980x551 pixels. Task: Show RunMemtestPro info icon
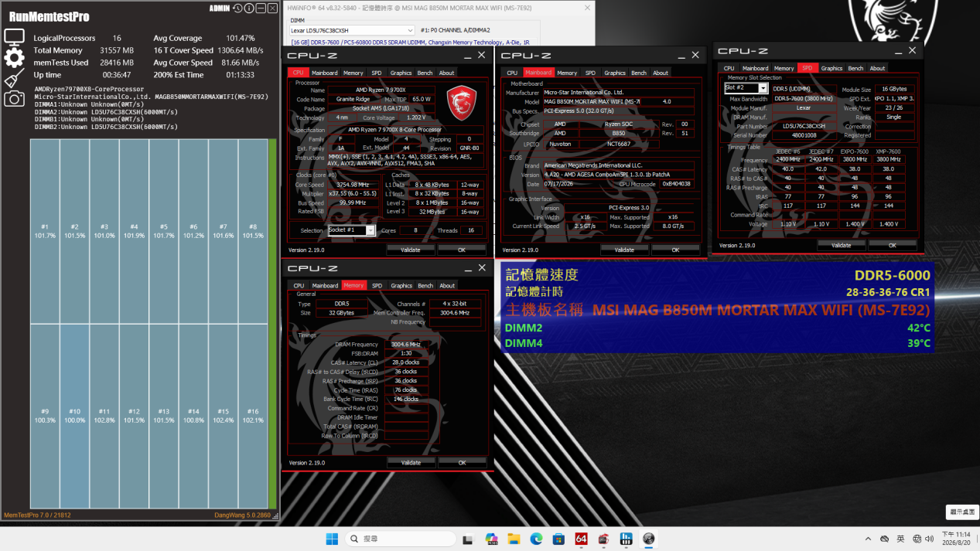249,9
